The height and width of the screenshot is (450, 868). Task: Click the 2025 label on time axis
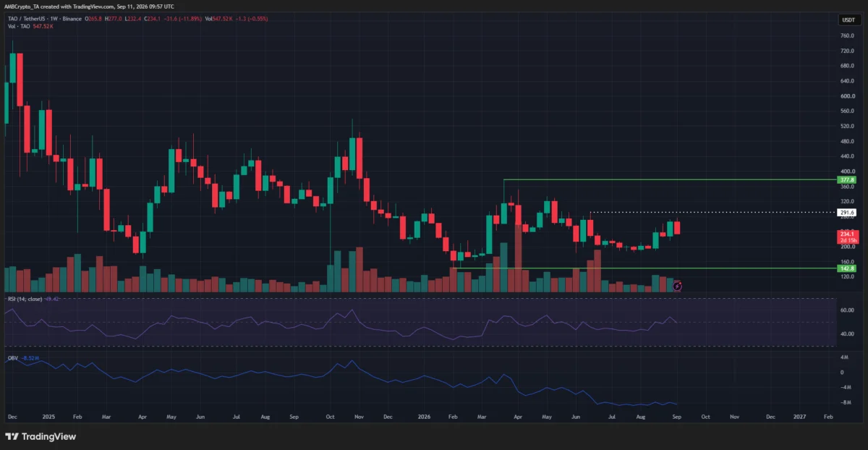(x=48, y=417)
